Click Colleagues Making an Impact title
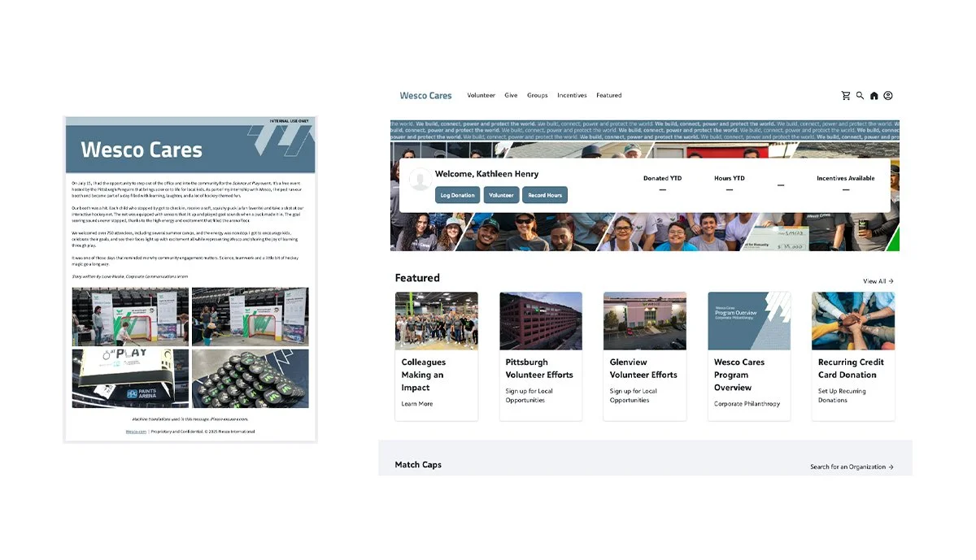Image resolution: width=976 pixels, height=560 pixels. 424,376
